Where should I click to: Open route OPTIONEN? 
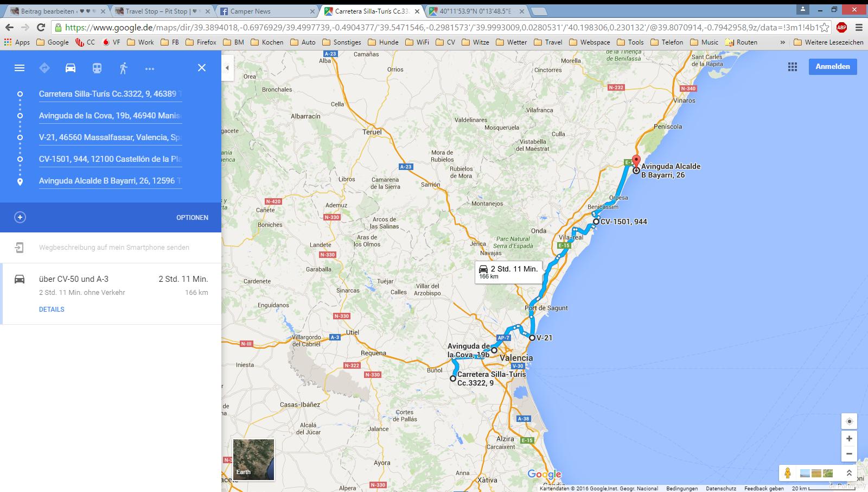coord(192,218)
